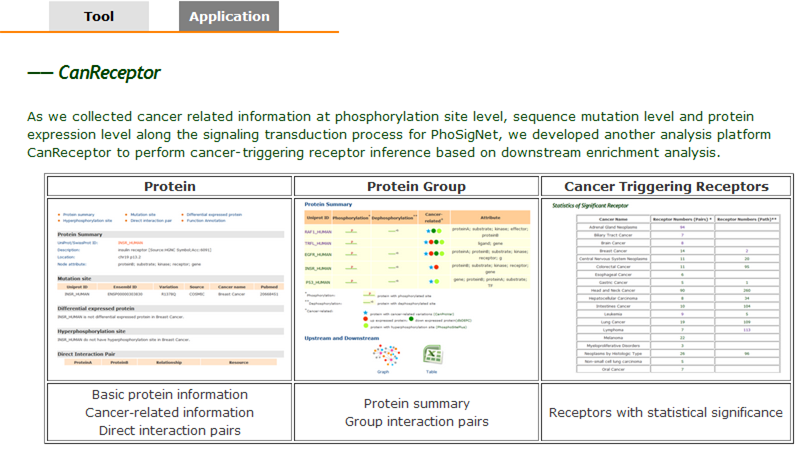Screen dimensions: 805x454
Task: Click the RAF1_HUMAN protein link
Action: pos(318,232)
